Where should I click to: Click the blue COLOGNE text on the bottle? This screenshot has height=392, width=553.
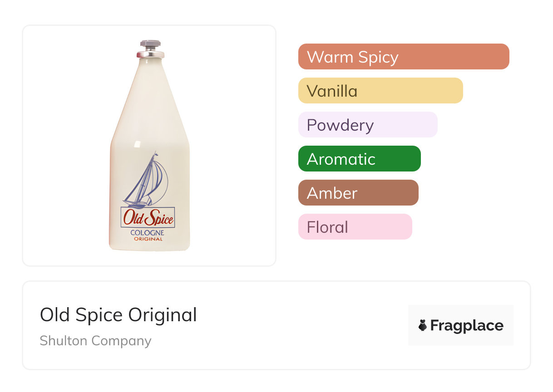147,233
